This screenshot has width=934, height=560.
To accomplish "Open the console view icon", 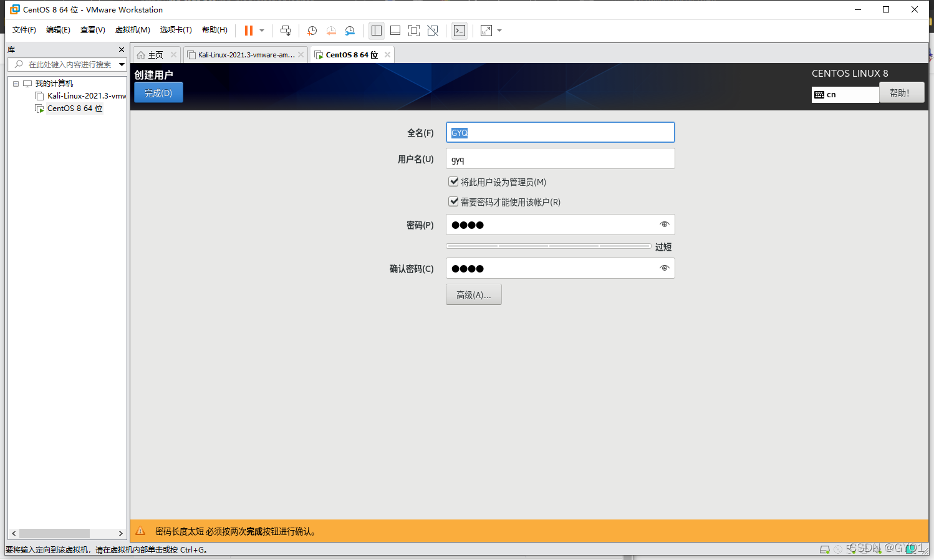I will tap(460, 31).
